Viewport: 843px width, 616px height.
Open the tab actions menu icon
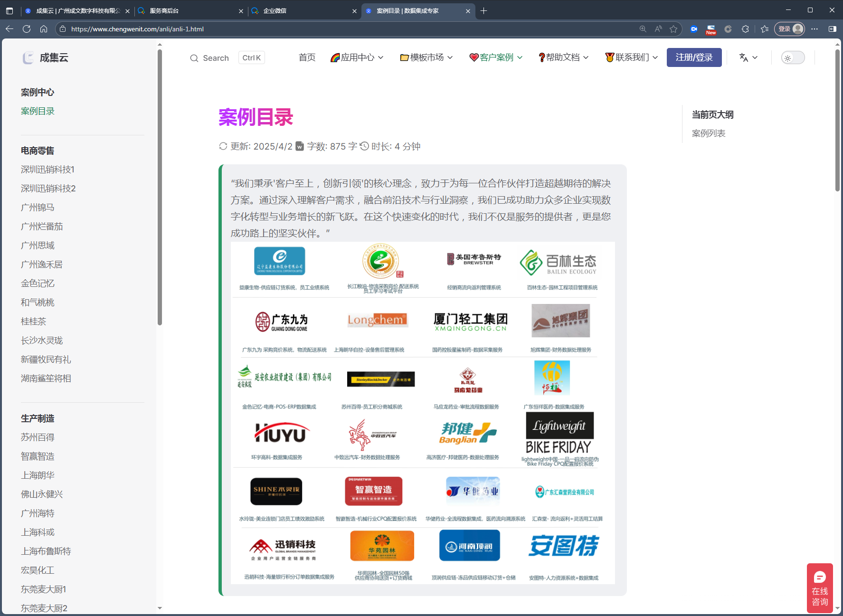point(9,10)
